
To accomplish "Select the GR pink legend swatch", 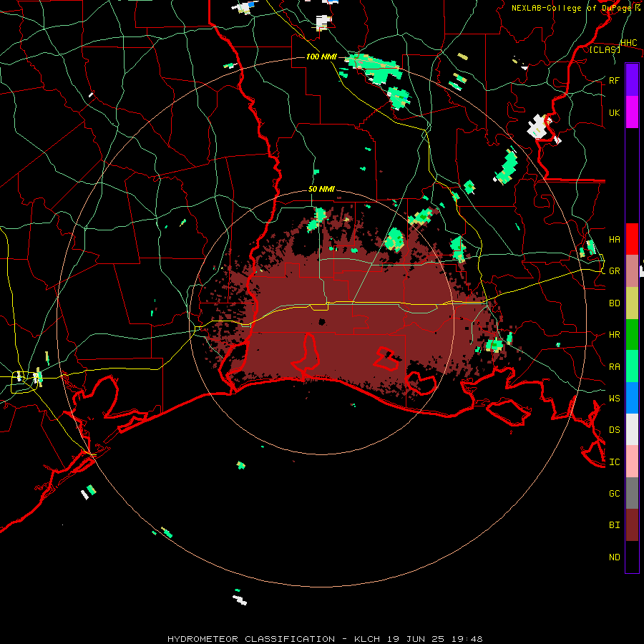I will coord(632,271).
